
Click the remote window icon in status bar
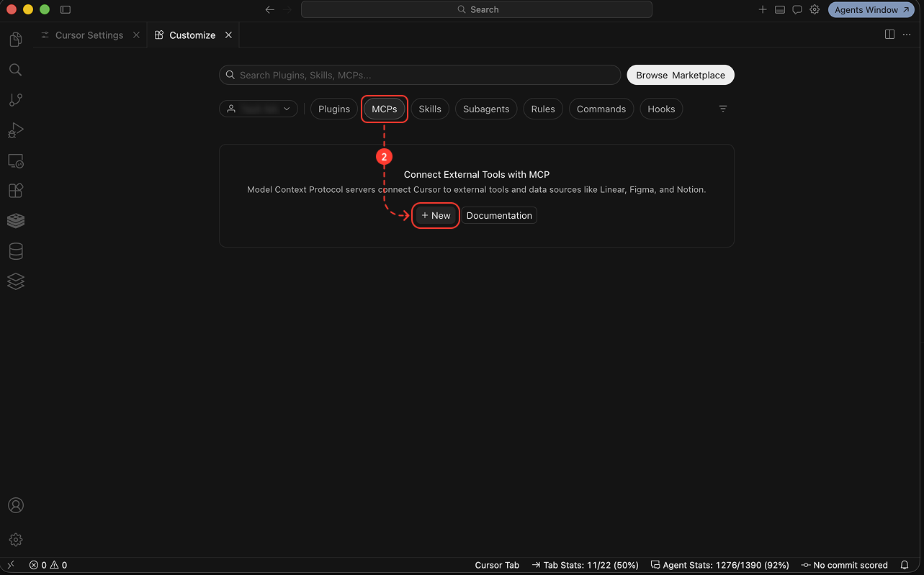[11, 565]
